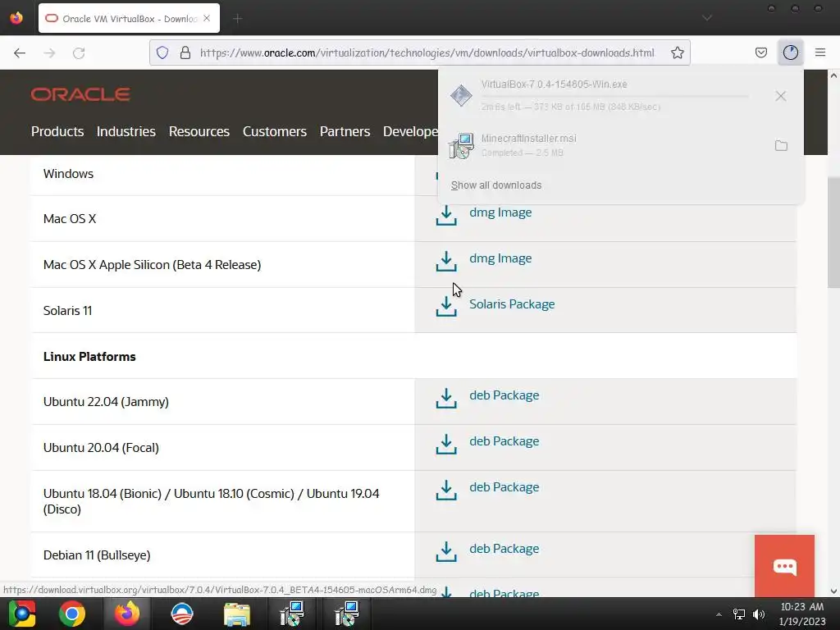Download Ubuntu 22.04 (Jammy) deb Package
The height and width of the screenshot is (630, 840).
(x=504, y=395)
